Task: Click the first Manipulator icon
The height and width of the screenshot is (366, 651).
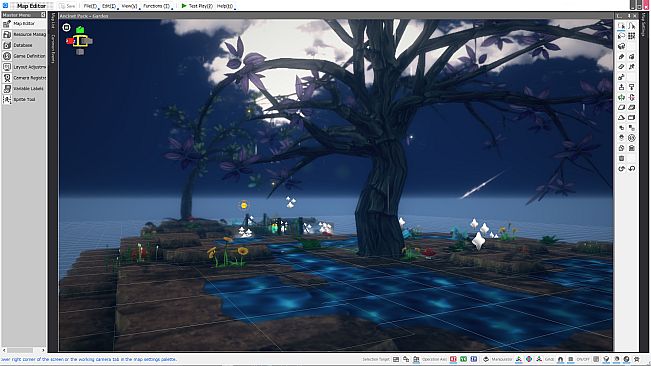Action: pyautogui.click(x=519, y=359)
